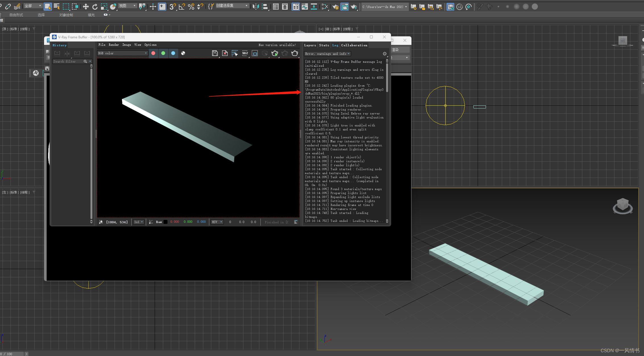Image resolution: width=644 pixels, height=356 pixels.
Task: Open the 自由形式 ribbon tab
Action: (16, 15)
